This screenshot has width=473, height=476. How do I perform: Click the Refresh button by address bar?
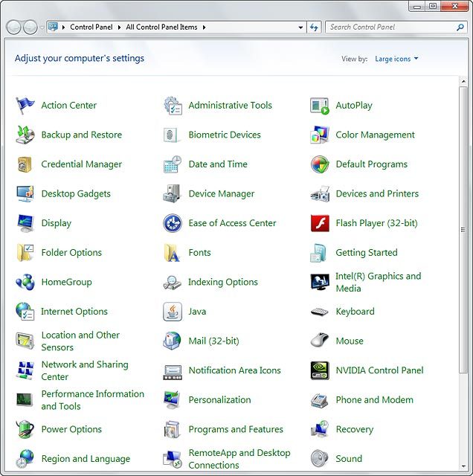pyautogui.click(x=314, y=28)
